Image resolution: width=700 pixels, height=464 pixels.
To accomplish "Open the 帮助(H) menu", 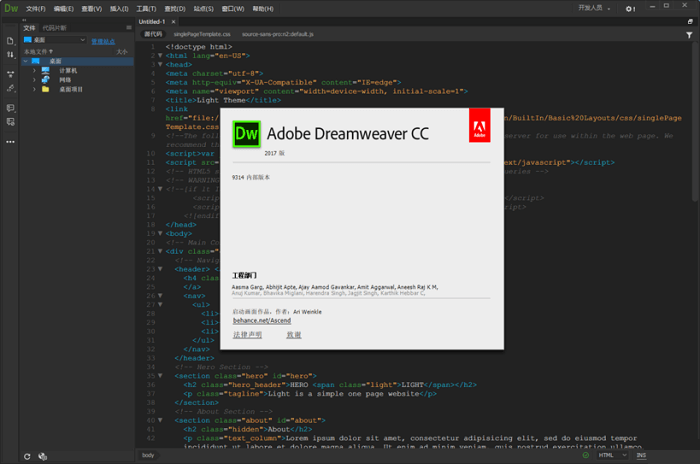I will (x=263, y=9).
